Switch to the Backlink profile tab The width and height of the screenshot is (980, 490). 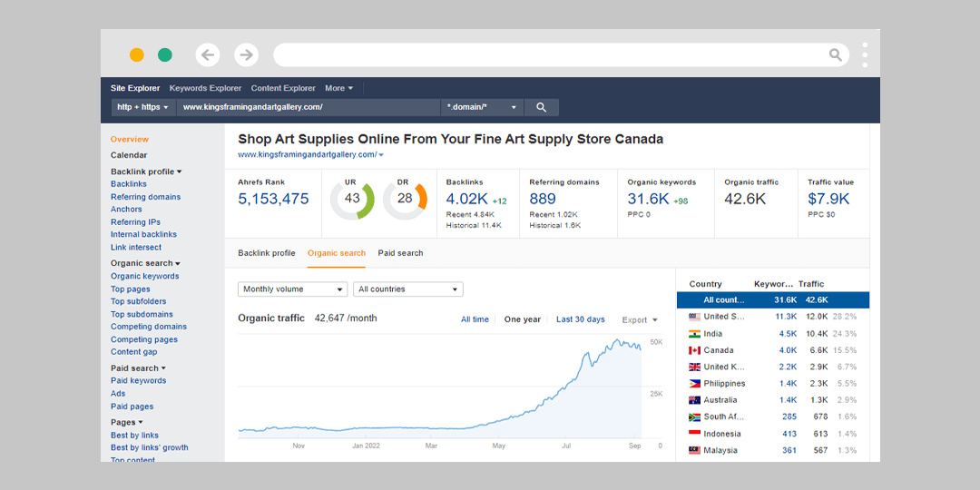266,253
